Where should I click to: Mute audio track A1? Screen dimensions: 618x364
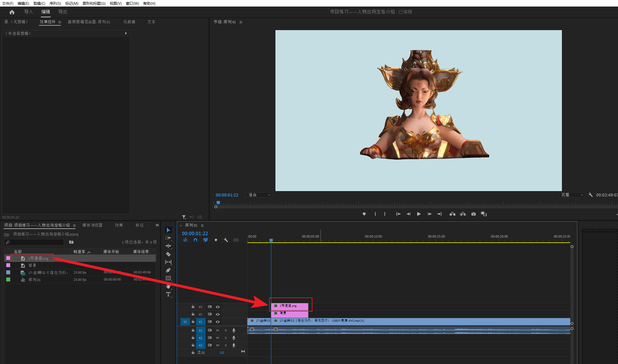218,330
